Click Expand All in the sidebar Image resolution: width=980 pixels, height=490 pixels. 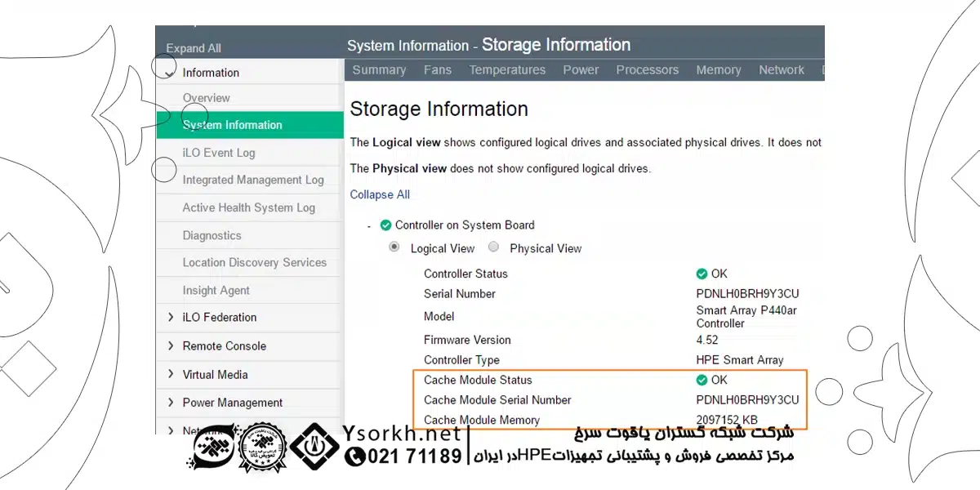coord(194,48)
